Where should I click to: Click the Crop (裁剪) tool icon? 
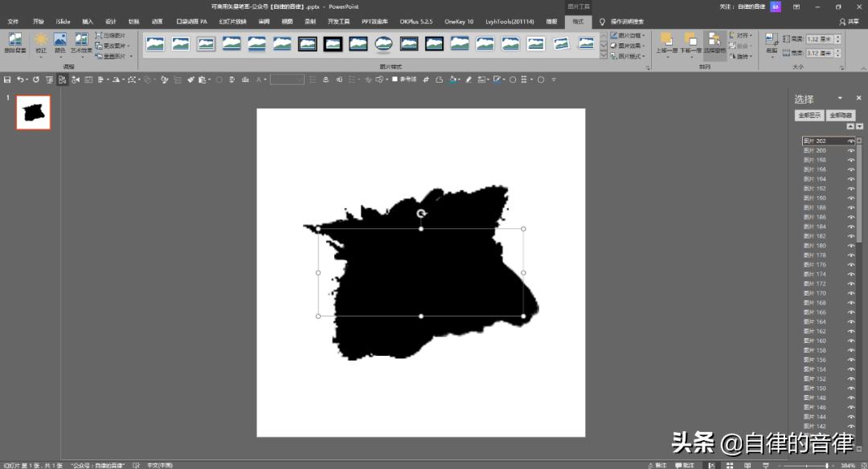(x=771, y=40)
